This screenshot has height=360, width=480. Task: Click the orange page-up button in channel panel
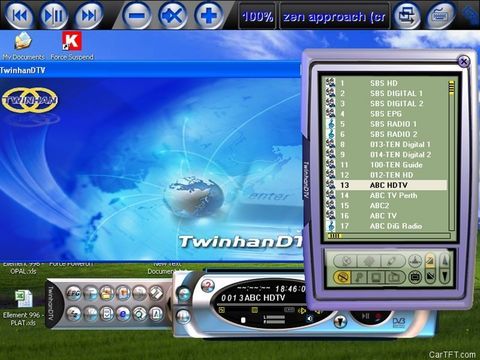click(x=430, y=261)
